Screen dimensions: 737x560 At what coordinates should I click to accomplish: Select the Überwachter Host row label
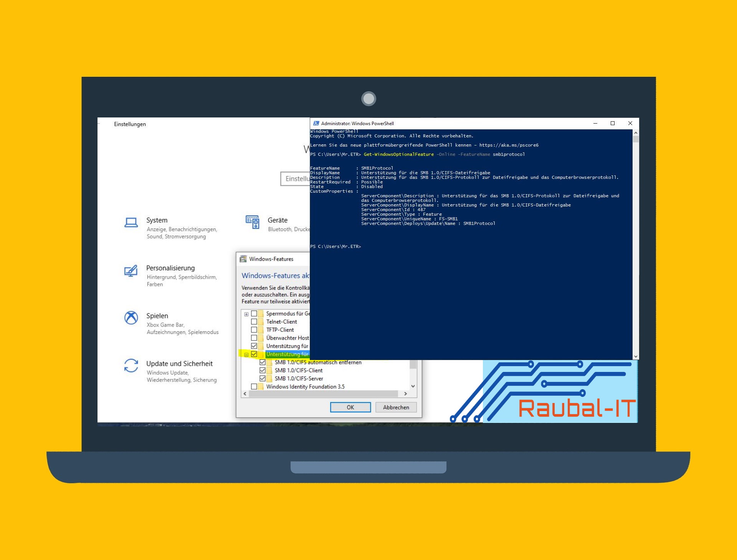coord(288,338)
